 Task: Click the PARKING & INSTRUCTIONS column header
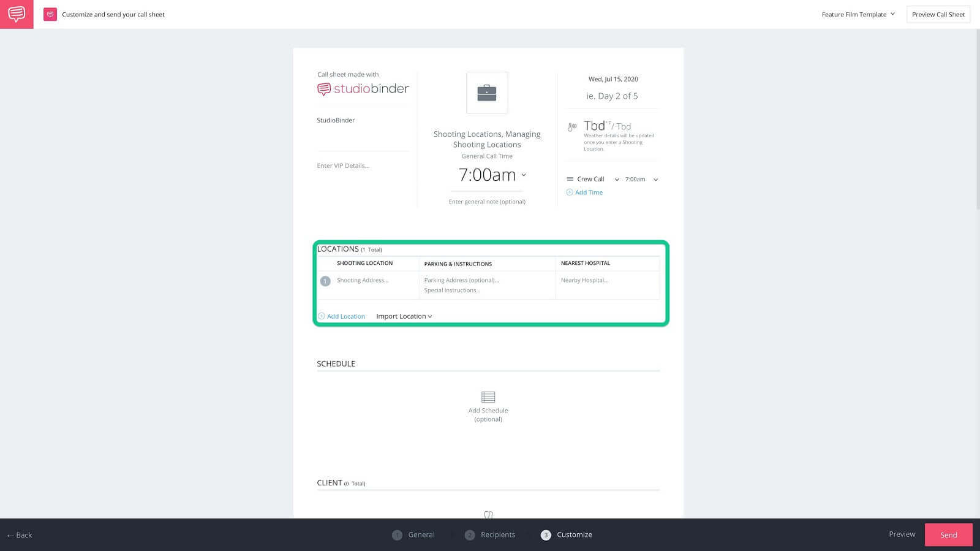coord(458,264)
